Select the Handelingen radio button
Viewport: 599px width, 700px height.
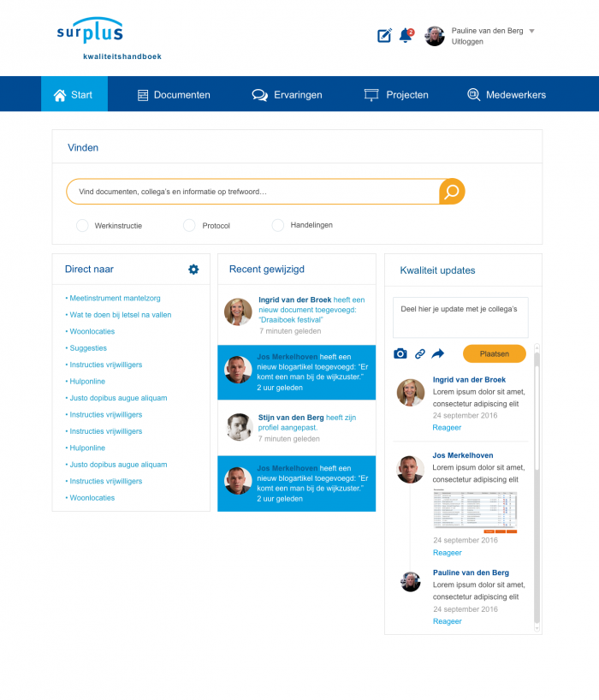(278, 225)
